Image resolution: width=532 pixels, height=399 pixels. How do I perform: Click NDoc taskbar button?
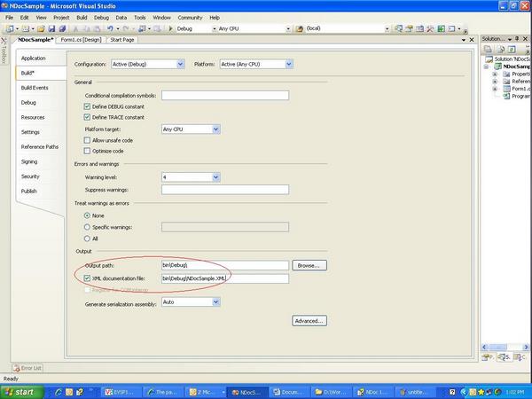373,392
